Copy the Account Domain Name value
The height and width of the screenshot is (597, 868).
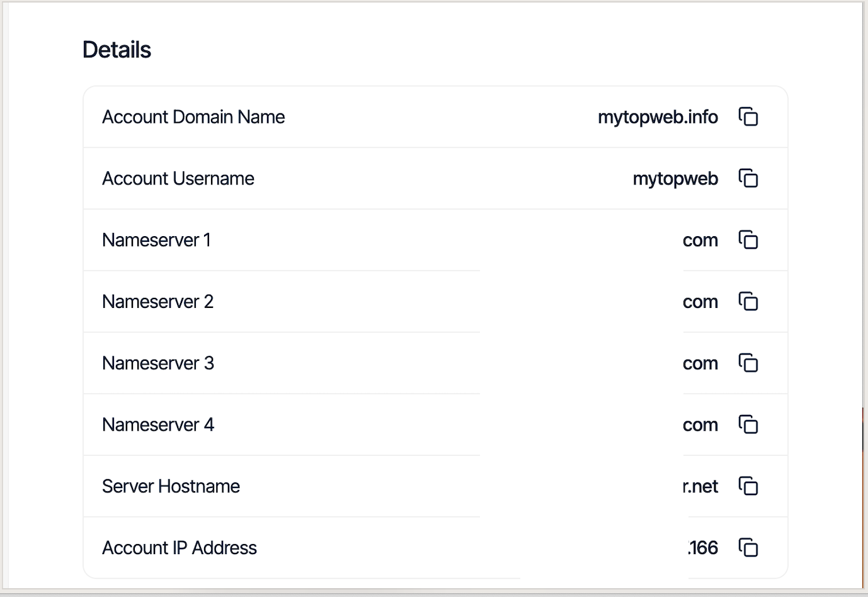click(x=748, y=117)
